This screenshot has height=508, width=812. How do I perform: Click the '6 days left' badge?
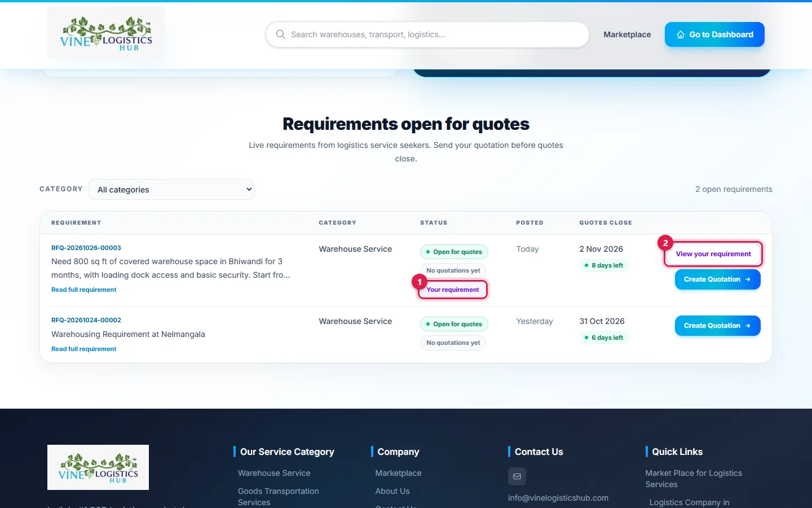[603, 338]
